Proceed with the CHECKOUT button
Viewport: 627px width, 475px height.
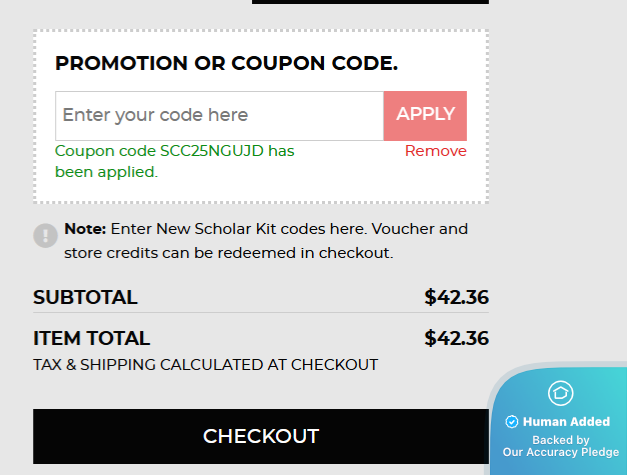(x=261, y=436)
